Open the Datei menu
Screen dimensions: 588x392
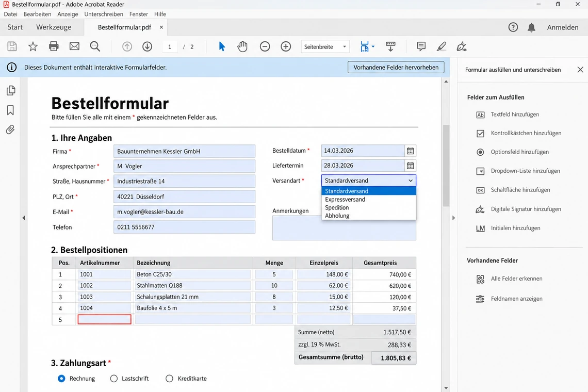click(10, 14)
